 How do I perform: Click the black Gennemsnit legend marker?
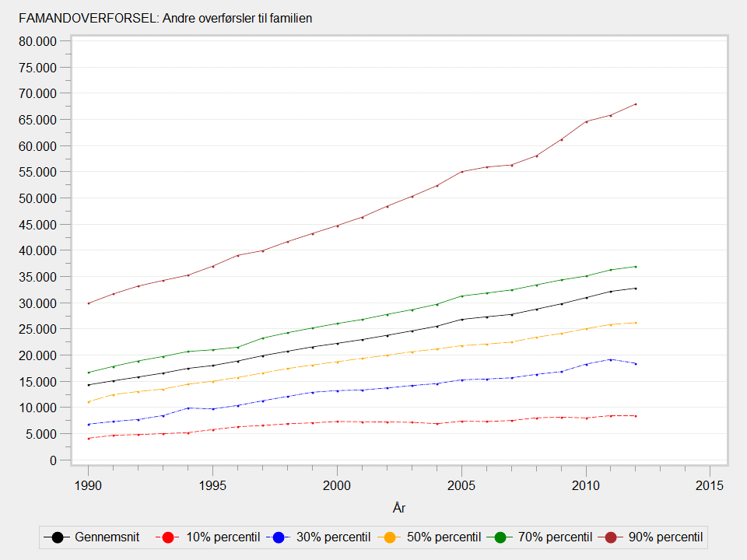click(x=58, y=537)
